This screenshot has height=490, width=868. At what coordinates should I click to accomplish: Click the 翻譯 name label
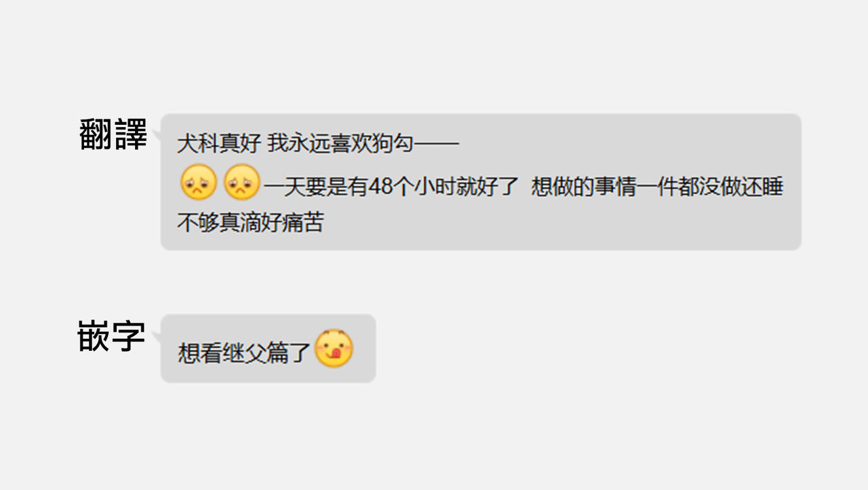click(113, 134)
